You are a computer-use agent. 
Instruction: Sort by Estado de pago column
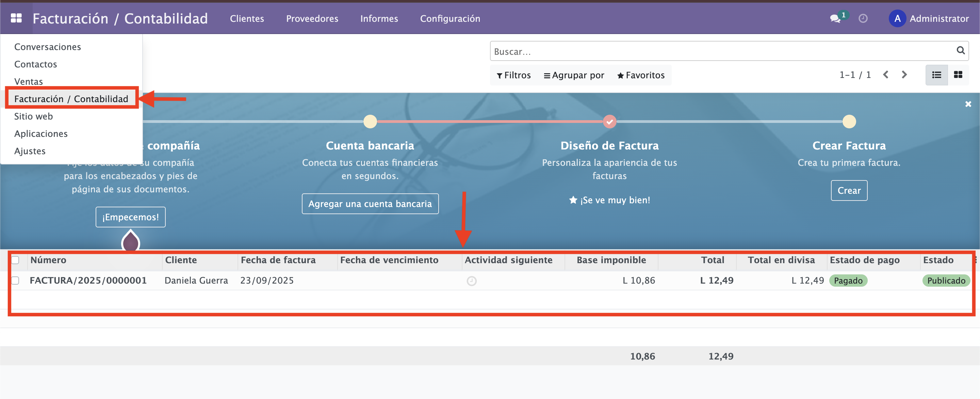coord(864,260)
